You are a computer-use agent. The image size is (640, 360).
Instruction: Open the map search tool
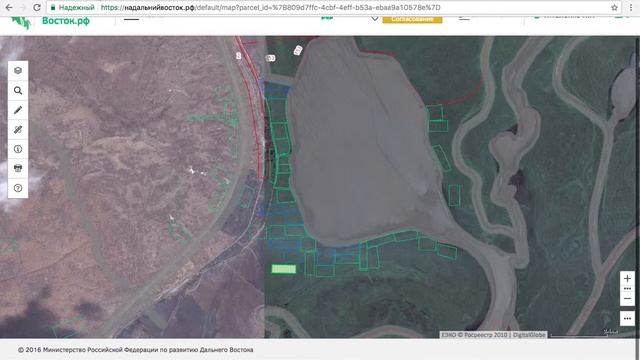click(18, 91)
